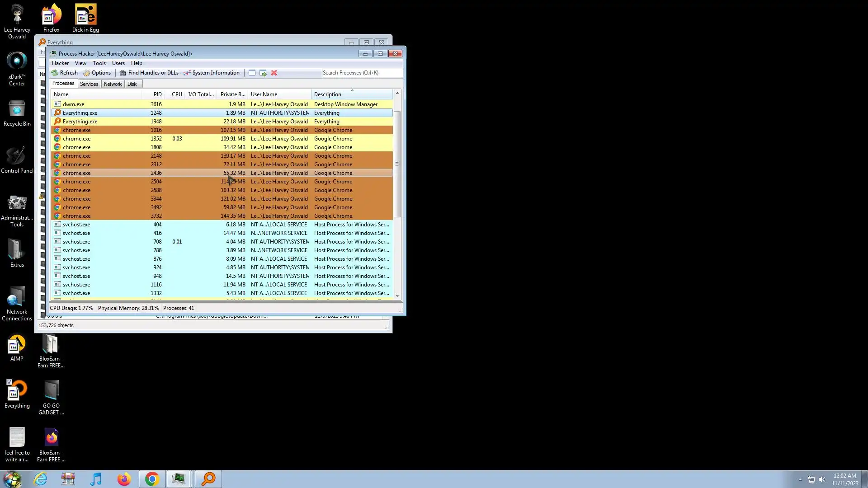Show hidden system tray icons

800,479
